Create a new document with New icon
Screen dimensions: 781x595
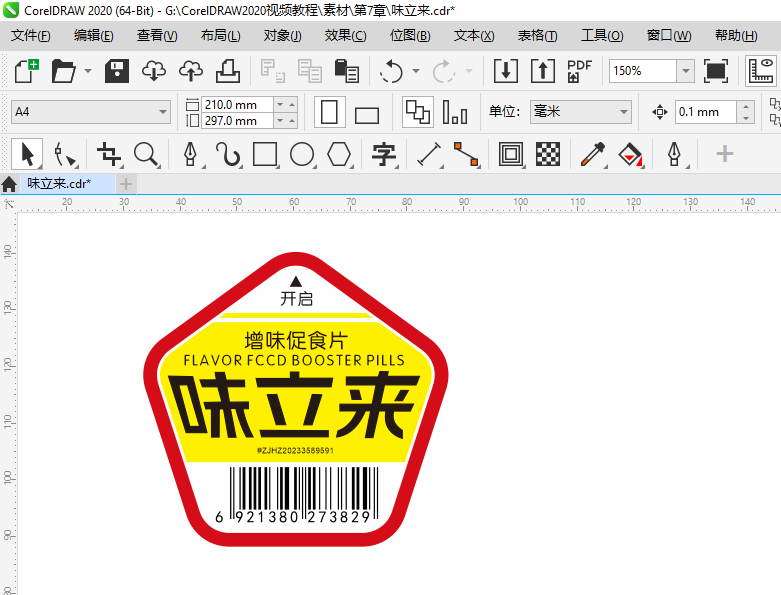click(26, 71)
